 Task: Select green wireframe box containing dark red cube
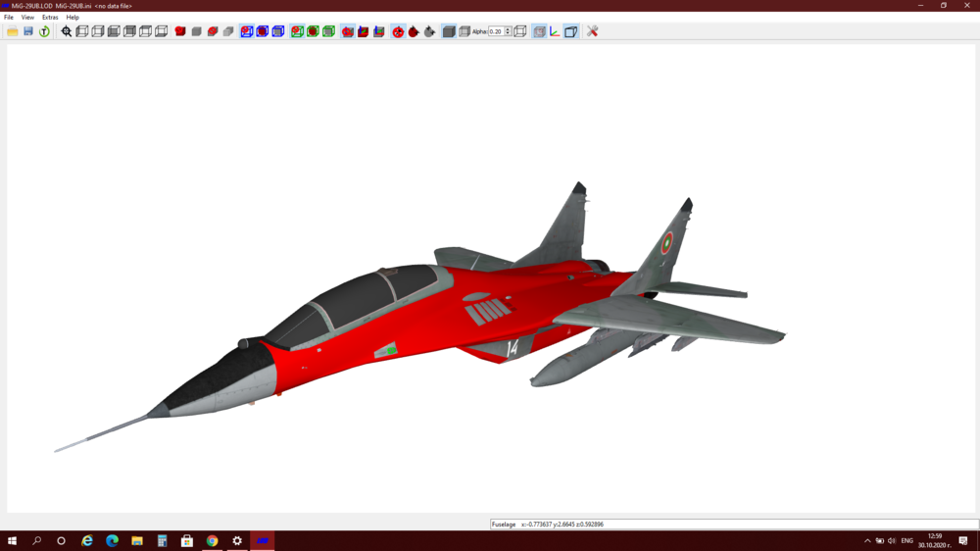click(x=314, y=31)
